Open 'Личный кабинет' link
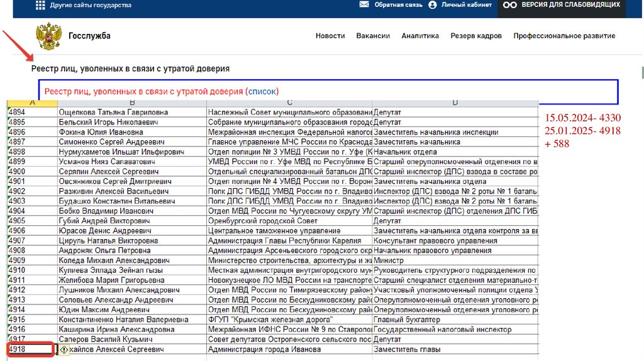 466,5
